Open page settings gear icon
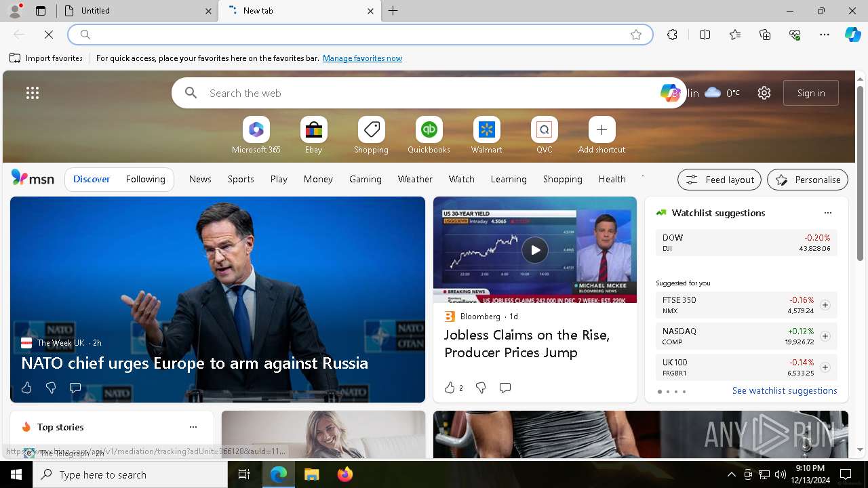The height and width of the screenshot is (488, 868). click(x=764, y=93)
